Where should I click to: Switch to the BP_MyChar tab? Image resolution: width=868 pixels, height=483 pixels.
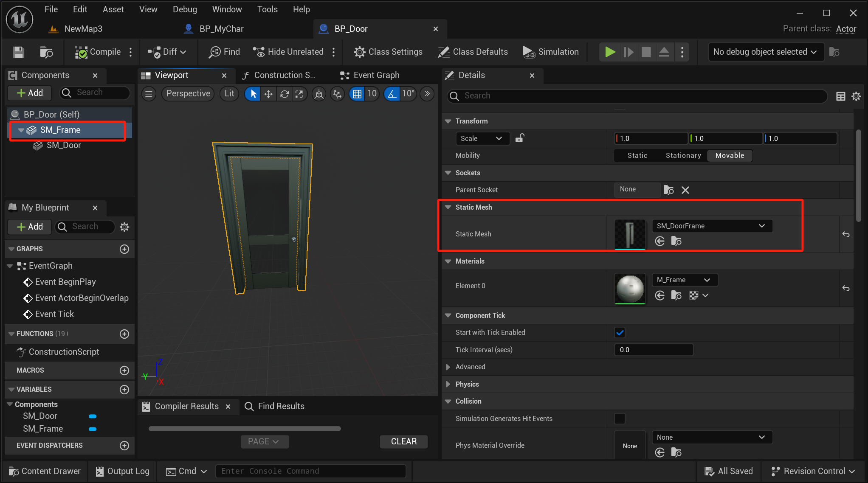[x=214, y=29]
